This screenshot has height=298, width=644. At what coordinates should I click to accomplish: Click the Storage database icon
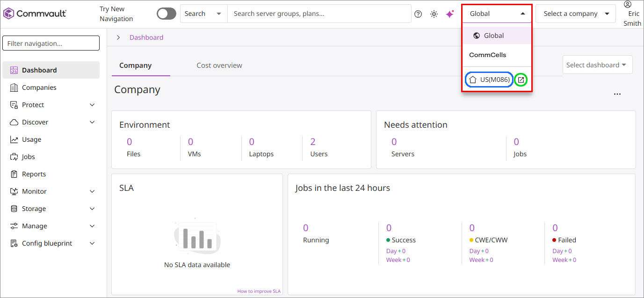(14, 209)
